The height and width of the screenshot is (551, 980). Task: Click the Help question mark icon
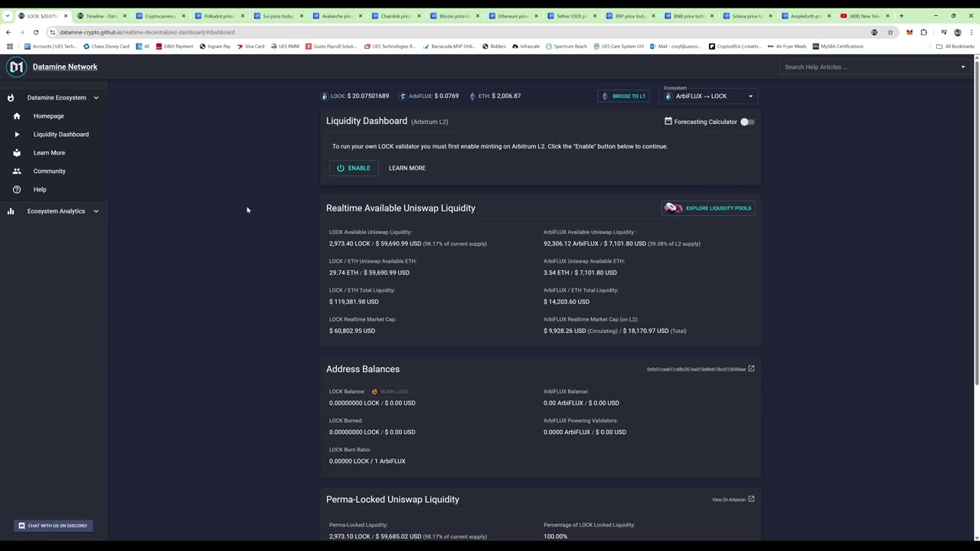(17, 190)
